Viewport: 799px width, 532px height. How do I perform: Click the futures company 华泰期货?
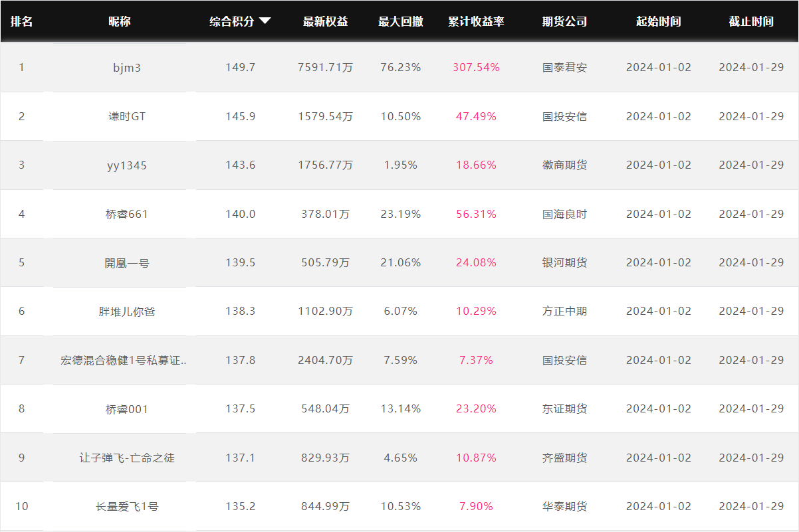click(564, 507)
